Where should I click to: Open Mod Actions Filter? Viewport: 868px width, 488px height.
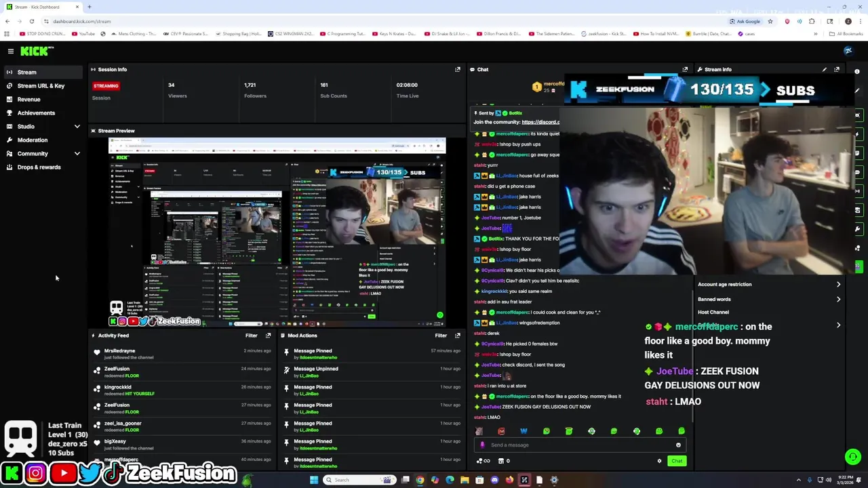(x=441, y=335)
